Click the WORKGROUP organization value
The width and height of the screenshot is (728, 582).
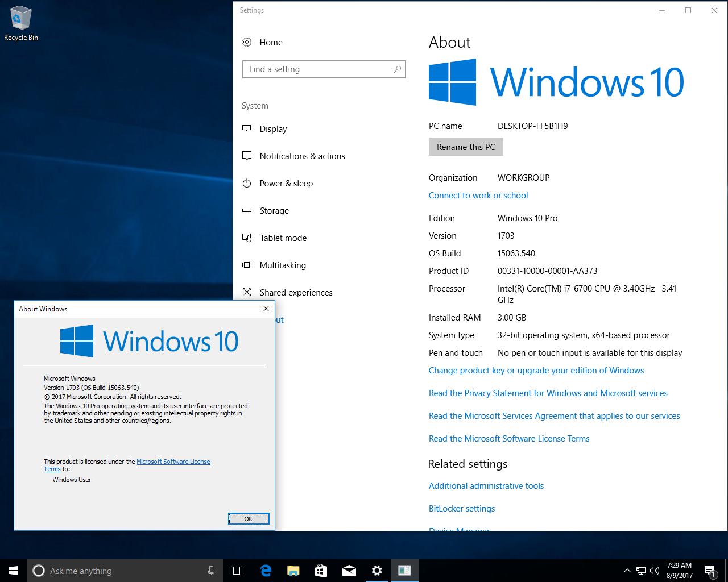tap(524, 178)
